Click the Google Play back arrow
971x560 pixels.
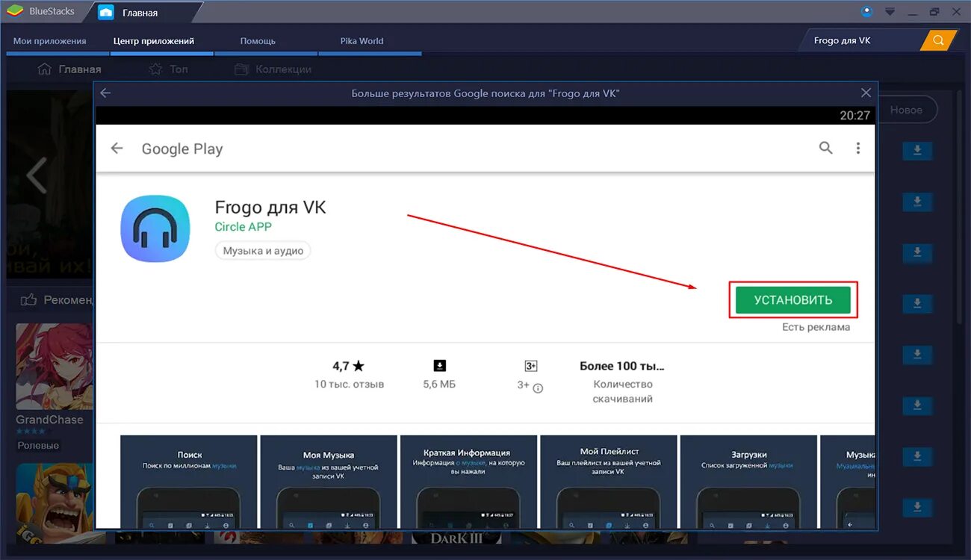117,149
